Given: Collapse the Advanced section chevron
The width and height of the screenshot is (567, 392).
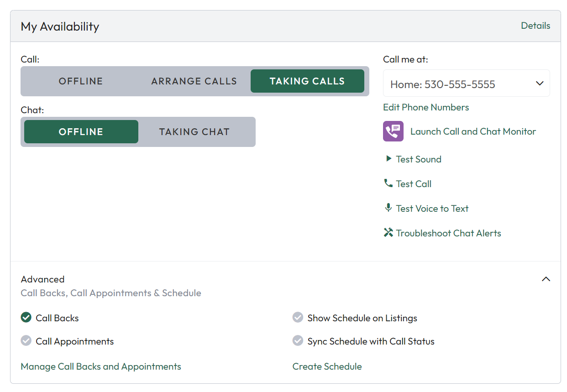Looking at the screenshot, I should [546, 279].
